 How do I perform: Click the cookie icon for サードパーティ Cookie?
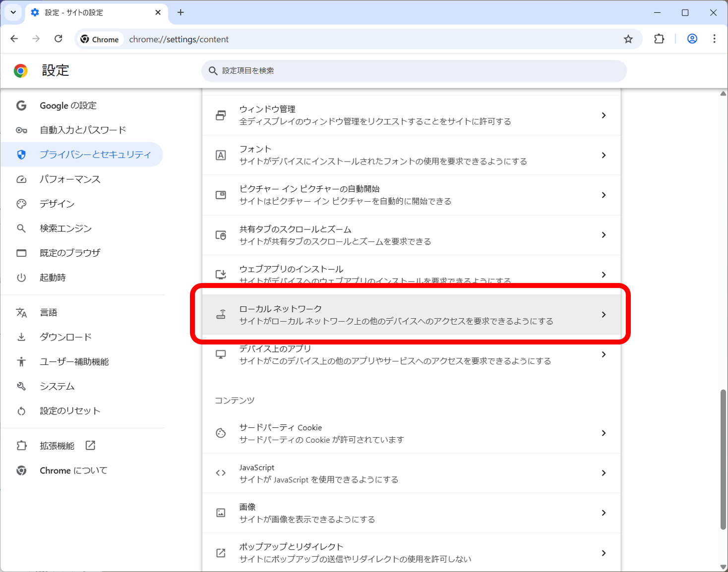pos(221,433)
